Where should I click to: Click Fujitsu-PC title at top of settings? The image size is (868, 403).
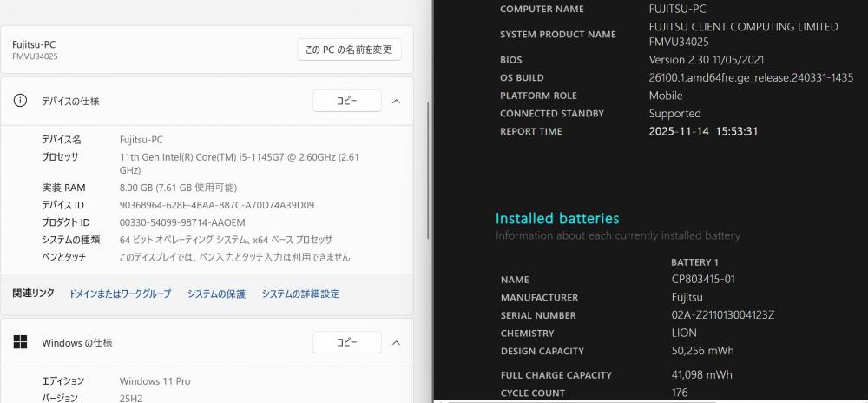[34, 44]
